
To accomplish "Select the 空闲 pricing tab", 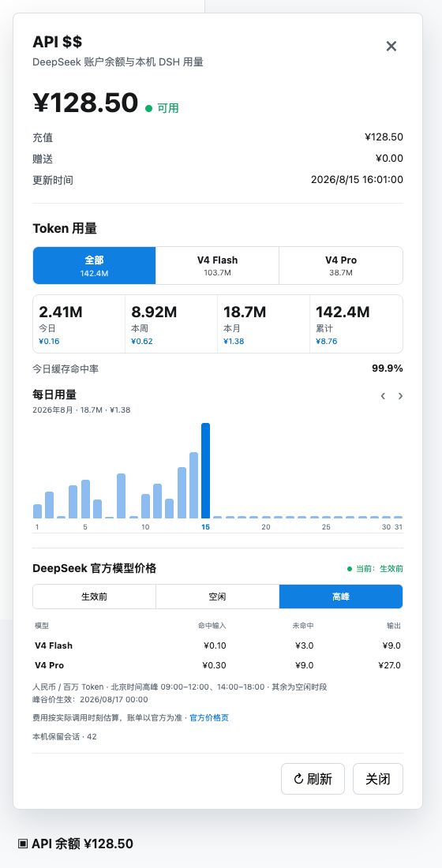I will tap(217, 597).
